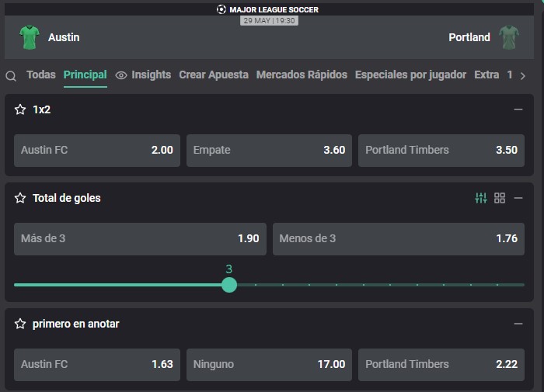Viewport: 544px width, 392px height.
Task: Click the search magnifier icon
Action: (x=11, y=75)
